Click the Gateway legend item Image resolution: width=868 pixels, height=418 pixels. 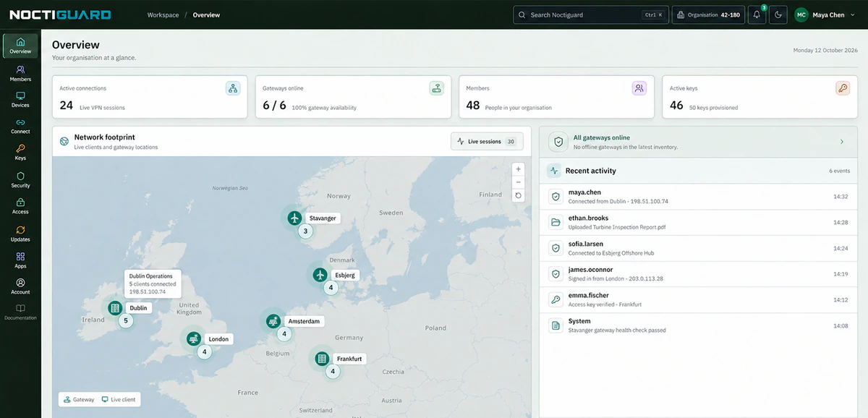tap(79, 399)
